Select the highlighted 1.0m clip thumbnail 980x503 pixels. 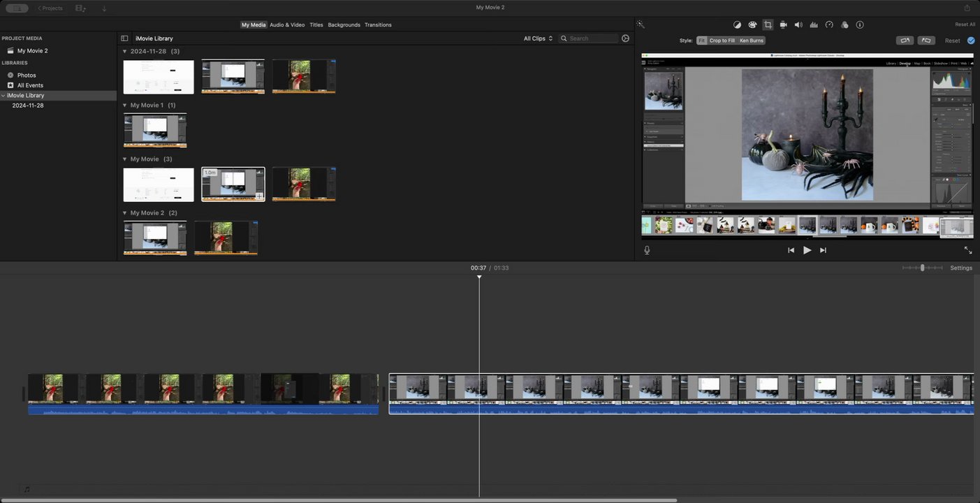pos(233,184)
